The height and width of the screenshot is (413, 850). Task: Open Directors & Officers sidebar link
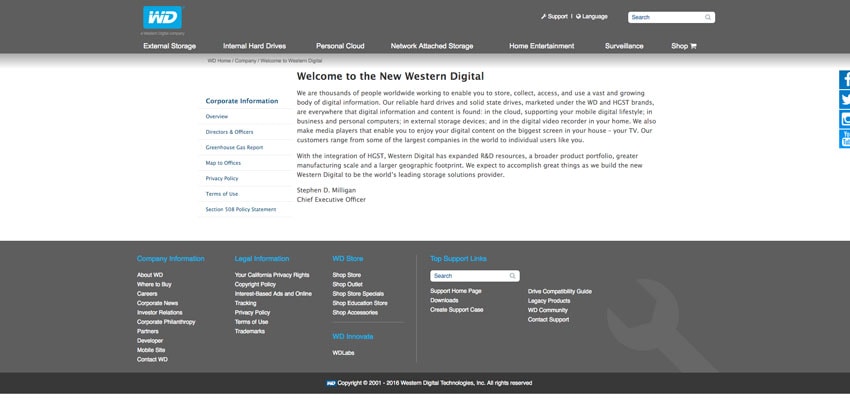click(x=229, y=132)
